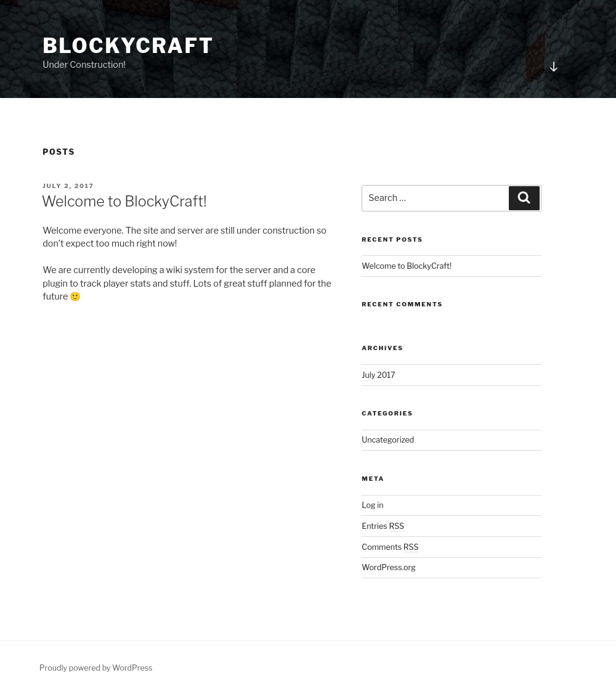Open the July 2017 archive
The width and height of the screenshot is (616, 683).
tap(378, 375)
